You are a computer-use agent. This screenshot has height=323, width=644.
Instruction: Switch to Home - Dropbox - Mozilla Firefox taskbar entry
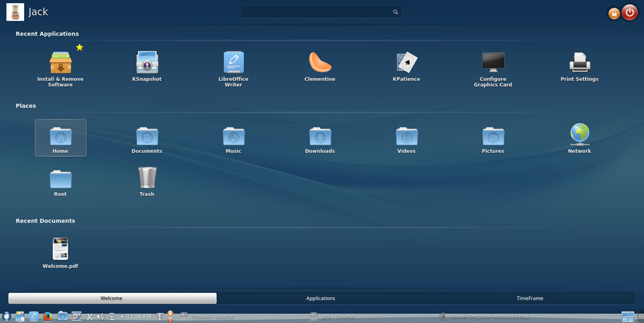click(x=484, y=317)
